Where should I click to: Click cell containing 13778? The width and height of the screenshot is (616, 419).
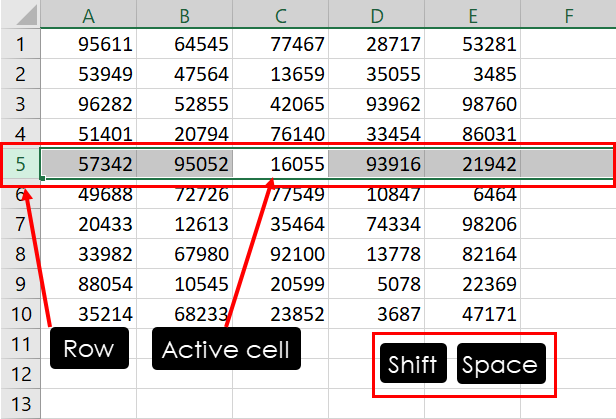tap(376, 254)
